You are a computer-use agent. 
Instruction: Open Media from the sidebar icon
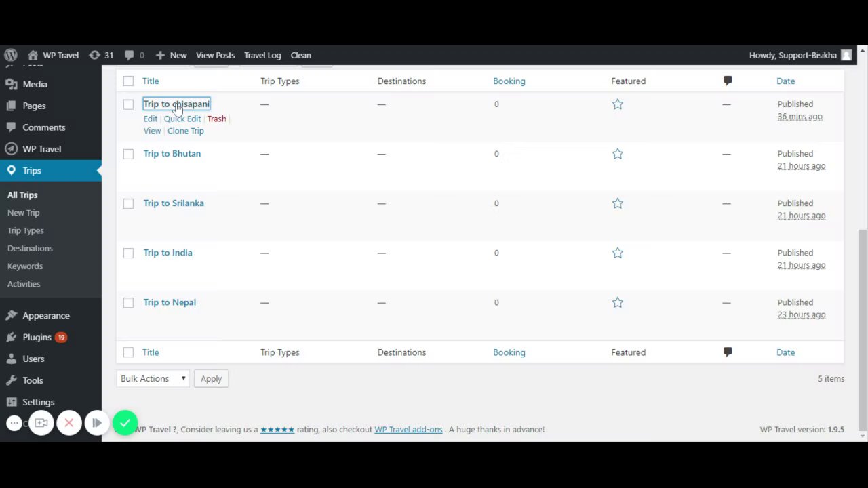[11, 84]
